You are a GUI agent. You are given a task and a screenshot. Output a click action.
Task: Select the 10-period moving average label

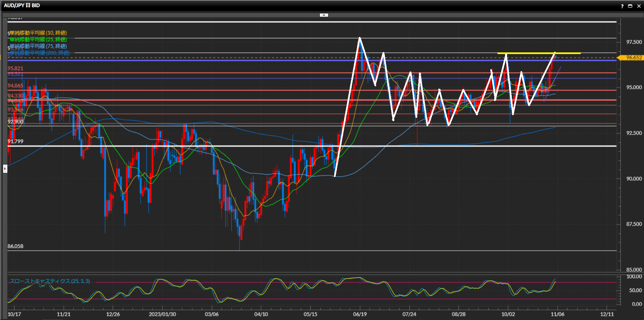[x=38, y=33]
